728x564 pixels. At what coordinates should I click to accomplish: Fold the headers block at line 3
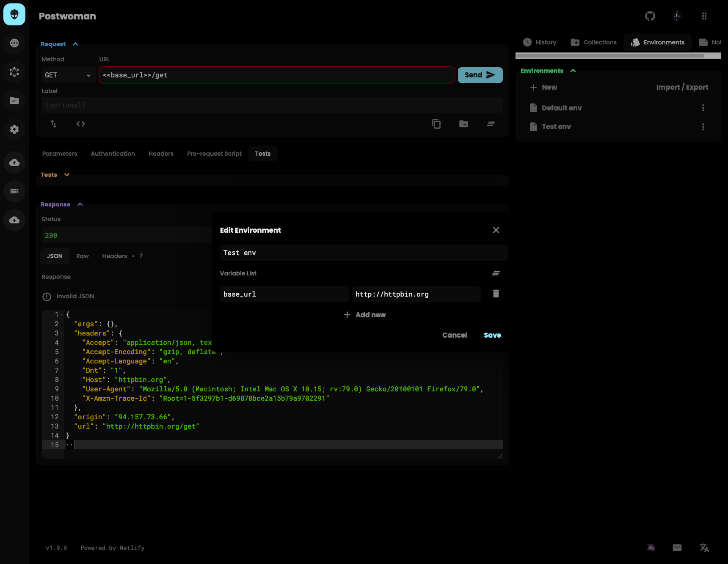tap(62, 333)
